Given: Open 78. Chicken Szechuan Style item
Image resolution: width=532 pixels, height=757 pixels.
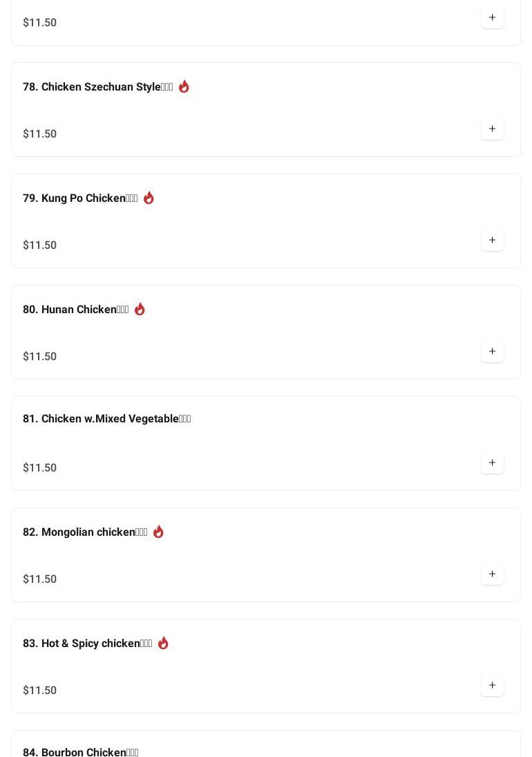Looking at the screenshot, I should (x=97, y=87).
